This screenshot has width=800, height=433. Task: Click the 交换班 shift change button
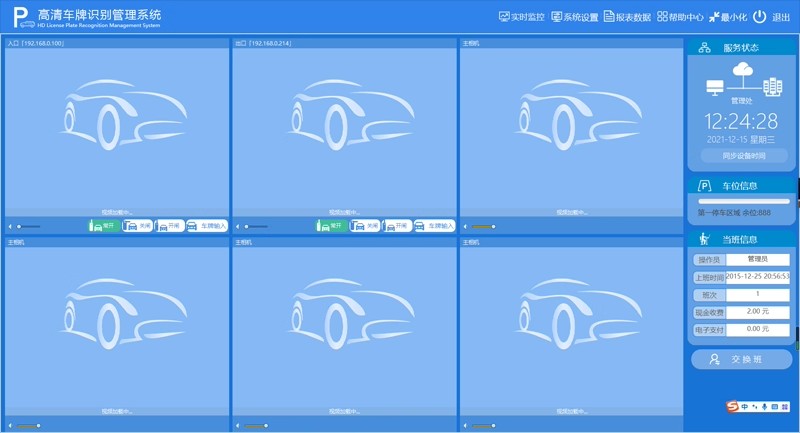pos(741,359)
